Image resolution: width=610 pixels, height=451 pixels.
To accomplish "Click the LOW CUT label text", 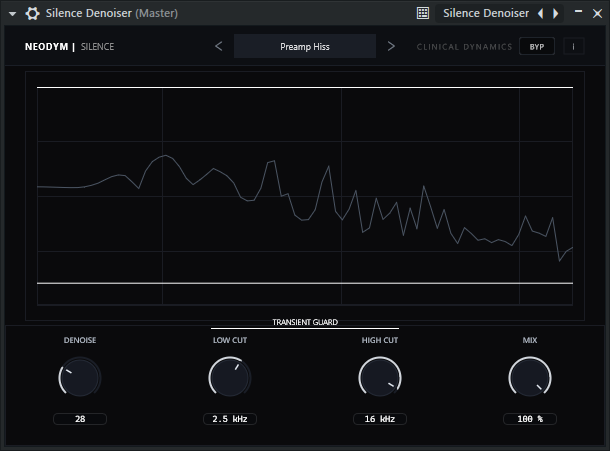I will (x=230, y=340).
